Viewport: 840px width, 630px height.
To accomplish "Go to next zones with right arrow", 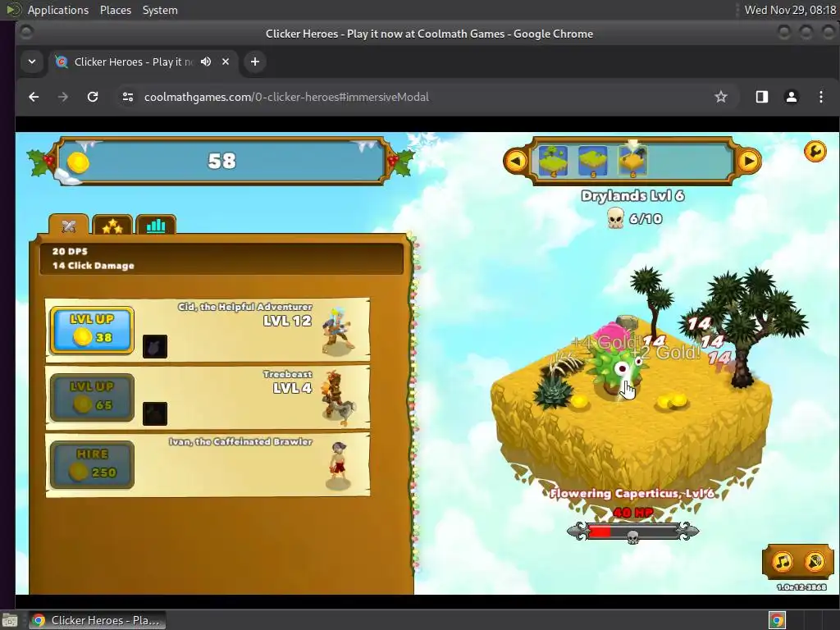I will pos(748,161).
